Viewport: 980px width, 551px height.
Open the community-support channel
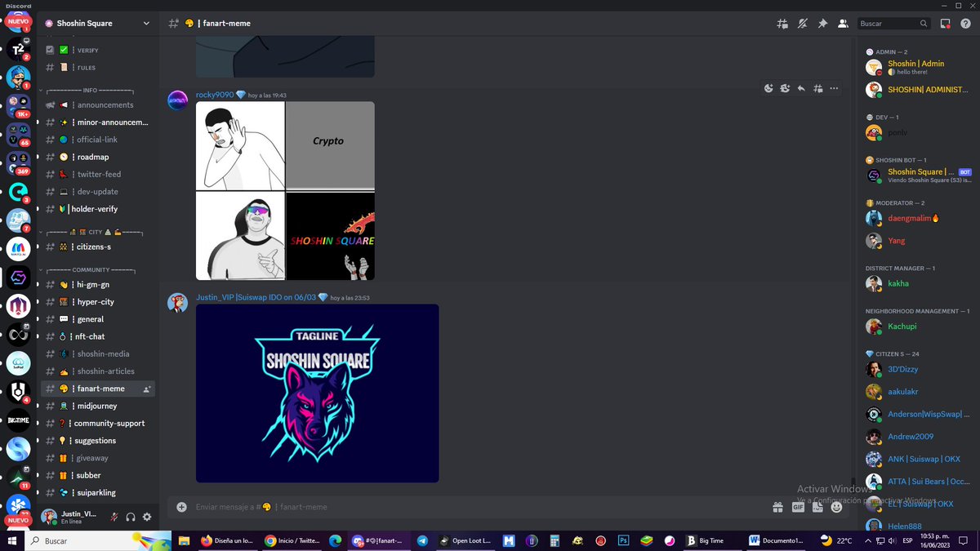click(x=98, y=423)
